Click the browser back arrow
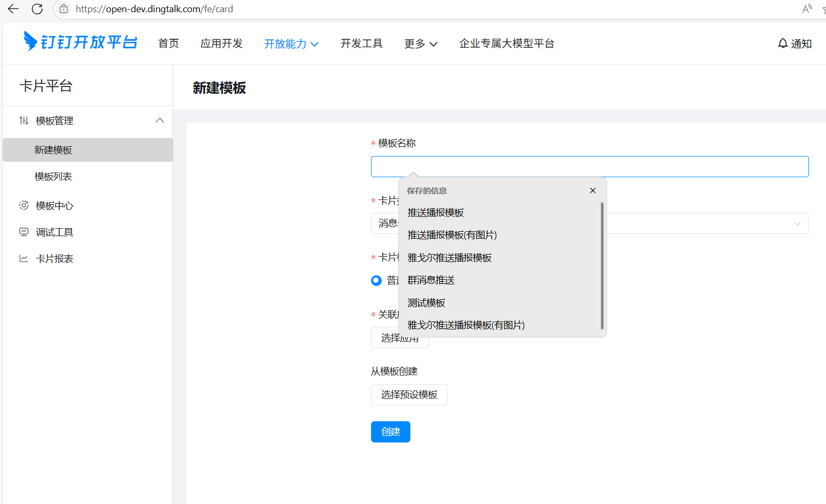826x504 pixels. click(13, 9)
